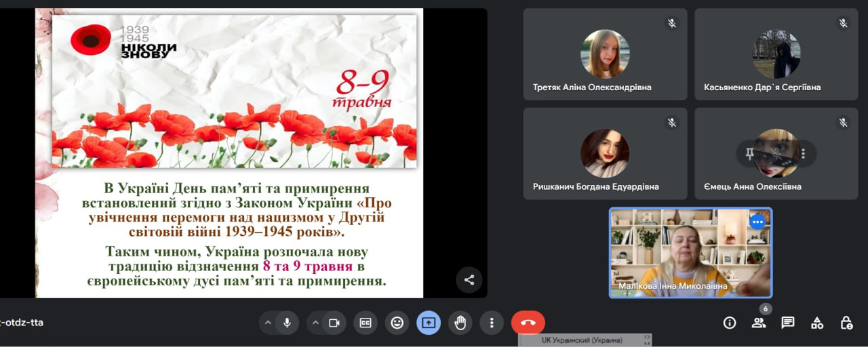Open the blue options menu on Малікова's self-view tile
The height and width of the screenshot is (347, 868).
[x=757, y=222]
